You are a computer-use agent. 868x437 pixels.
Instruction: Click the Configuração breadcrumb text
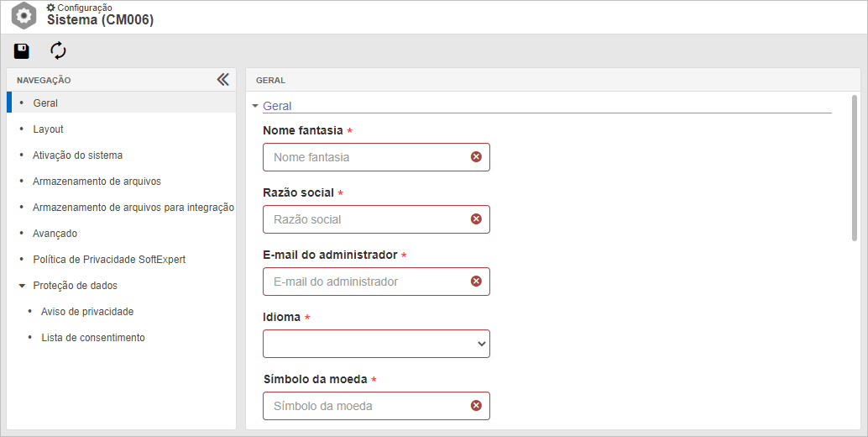[x=85, y=8]
